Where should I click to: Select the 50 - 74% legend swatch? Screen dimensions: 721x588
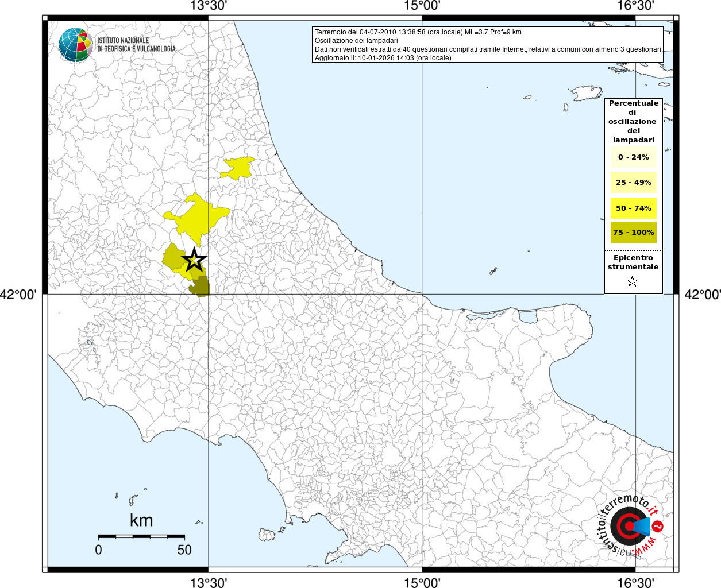(634, 208)
